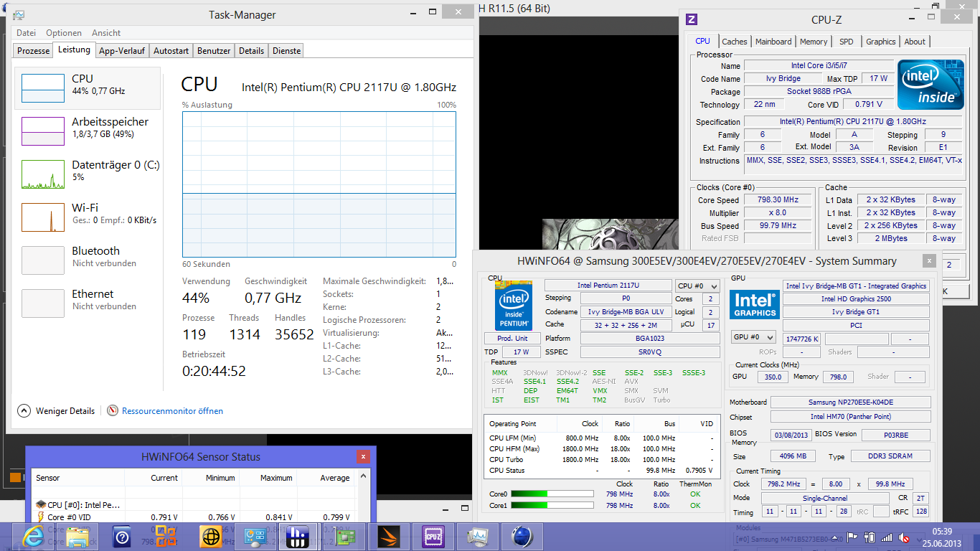Click the Task-Manager title bar icon
Viewport: 980px width, 551px height.
coord(19,15)
